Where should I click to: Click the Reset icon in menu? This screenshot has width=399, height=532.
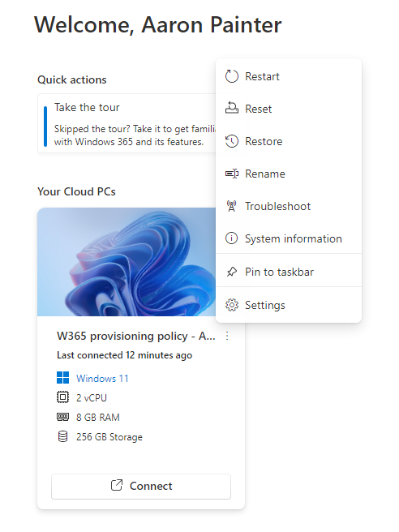(x=232, y=109)
